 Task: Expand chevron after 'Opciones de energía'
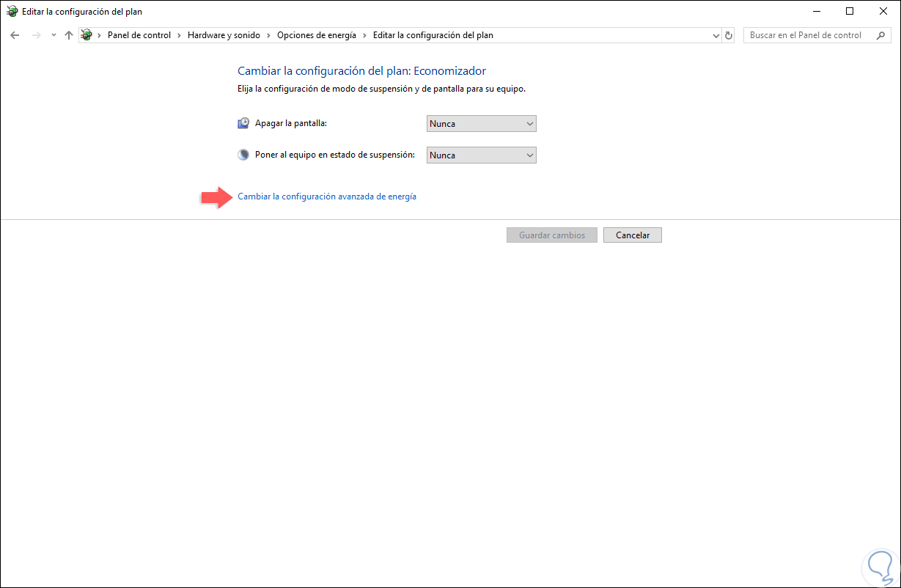click(x=364, y=35)
